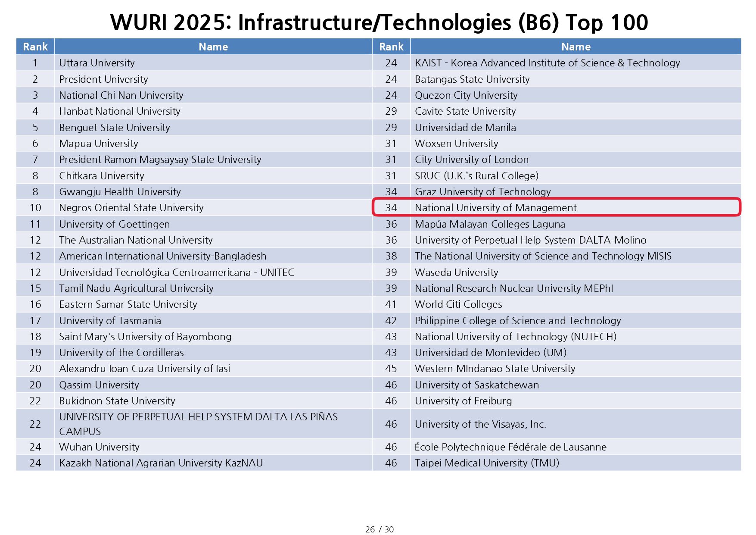The height and width of the screenshot is (535, 756).
Task: Select 'Universidad de Manila' name
Action: tap(466, 128)
